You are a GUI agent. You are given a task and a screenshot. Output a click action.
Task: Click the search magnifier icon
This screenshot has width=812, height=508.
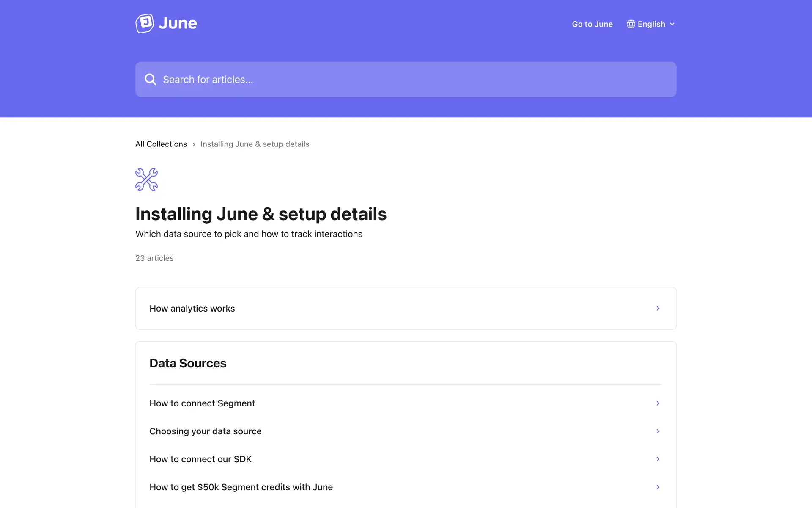click(150, 80)
